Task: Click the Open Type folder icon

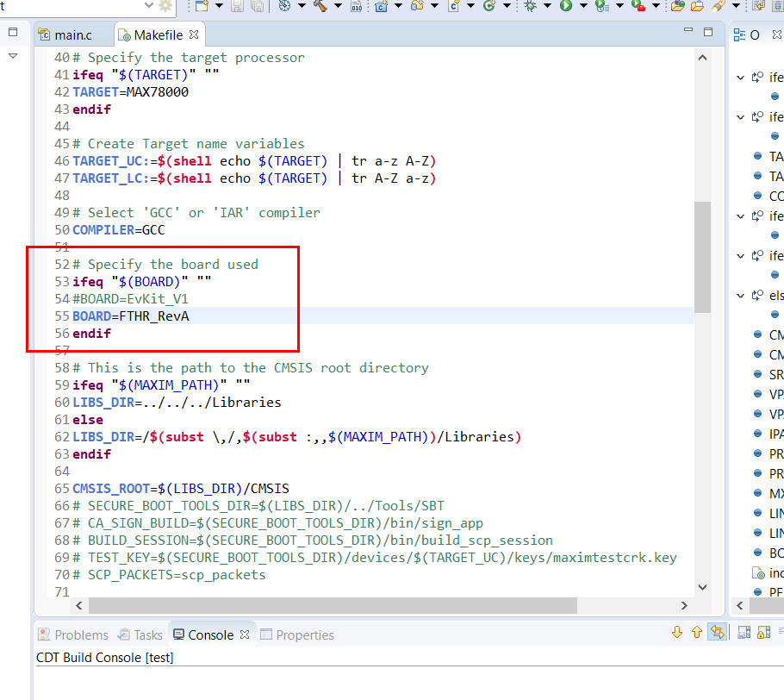Action: pos(678,5)
